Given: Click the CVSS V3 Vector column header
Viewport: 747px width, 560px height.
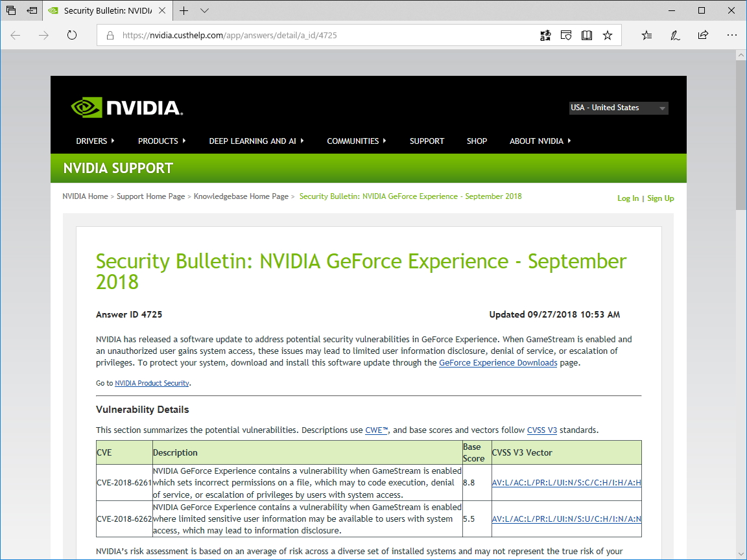Looking at the screenshot, I should 567,452.
